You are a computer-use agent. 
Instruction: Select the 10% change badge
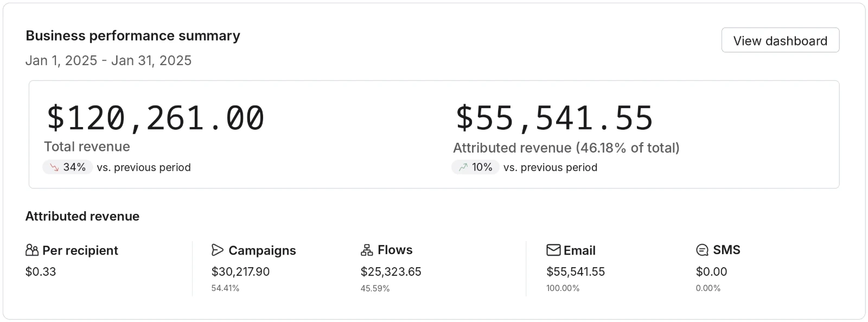[475, 167]
